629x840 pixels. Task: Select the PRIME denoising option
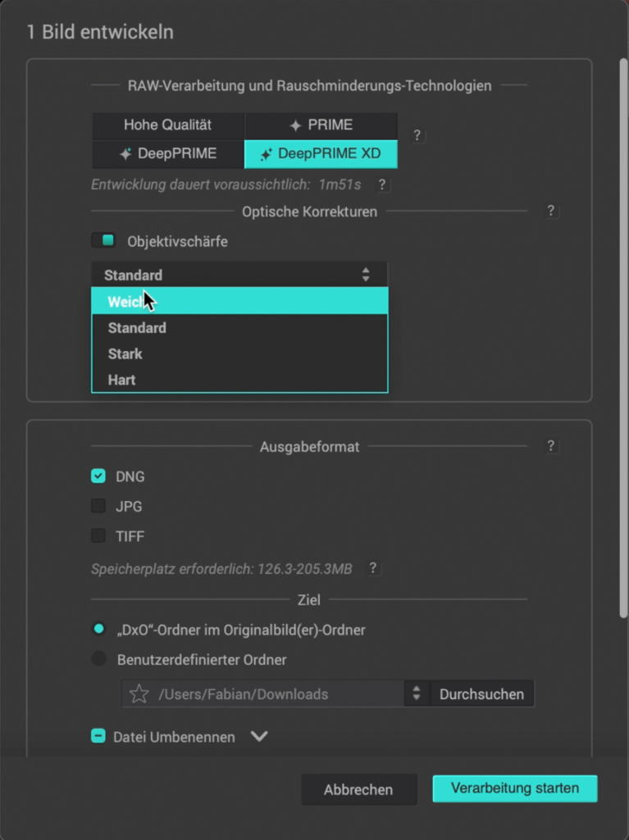[321, 125]
